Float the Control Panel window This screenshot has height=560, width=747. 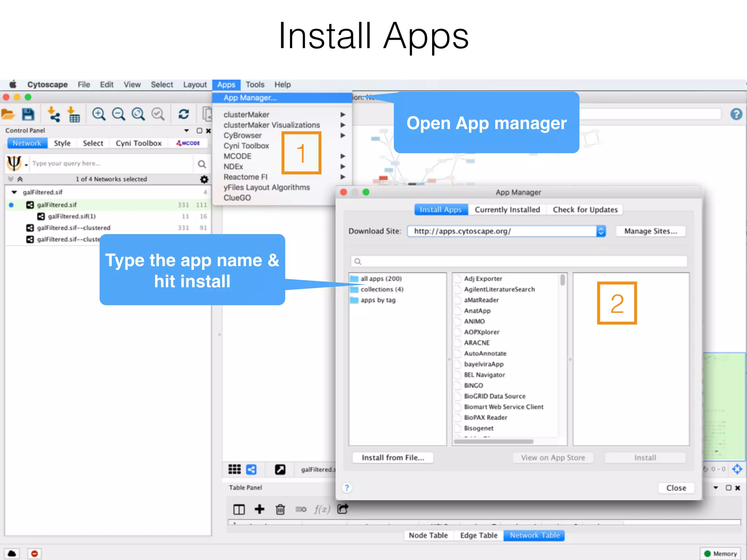[200, 131]
